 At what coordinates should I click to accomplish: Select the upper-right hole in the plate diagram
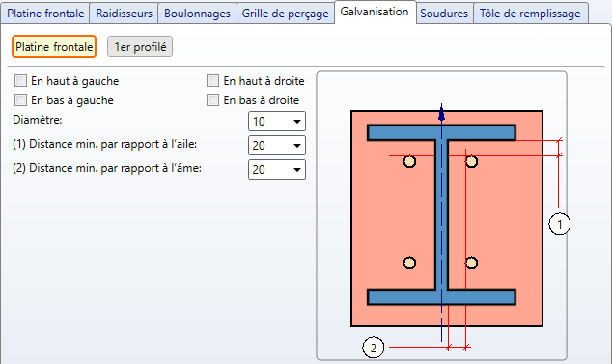[x=471, y=161]
